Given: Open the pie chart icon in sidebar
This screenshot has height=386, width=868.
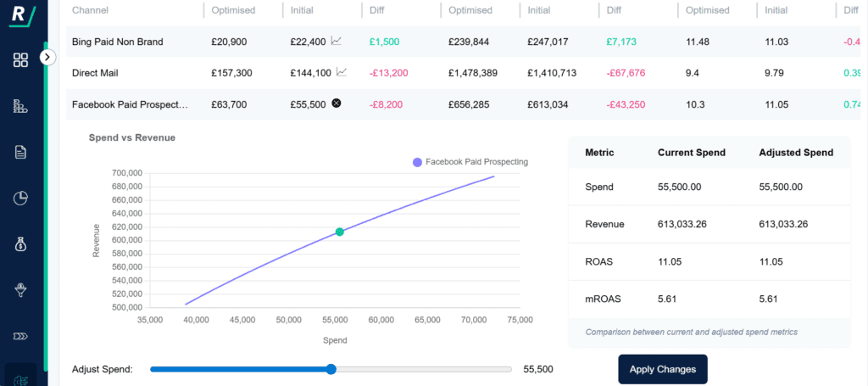Looking at the screenshot, I should (x=21, y=199).
